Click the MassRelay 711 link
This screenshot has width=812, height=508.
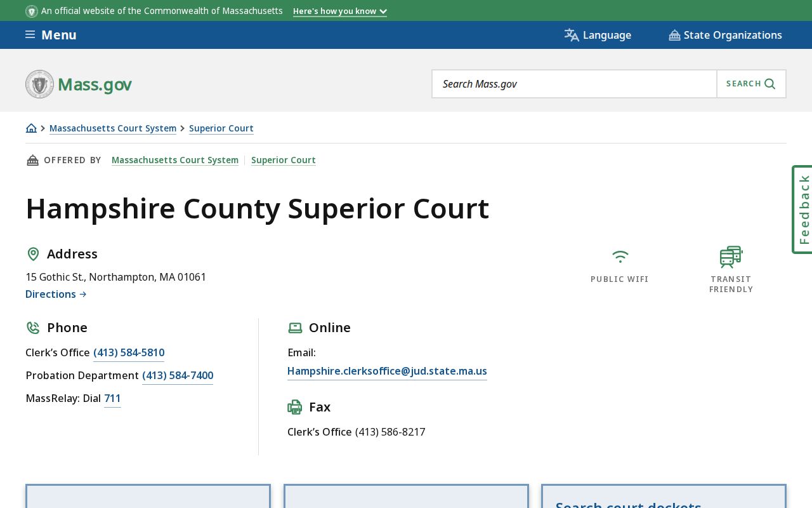click(x=112, y=399)
